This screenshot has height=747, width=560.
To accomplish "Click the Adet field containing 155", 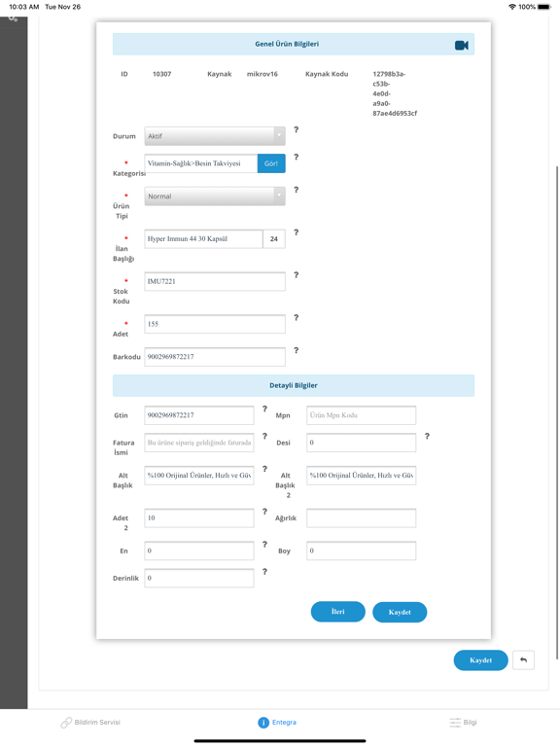I will [215, 324].
